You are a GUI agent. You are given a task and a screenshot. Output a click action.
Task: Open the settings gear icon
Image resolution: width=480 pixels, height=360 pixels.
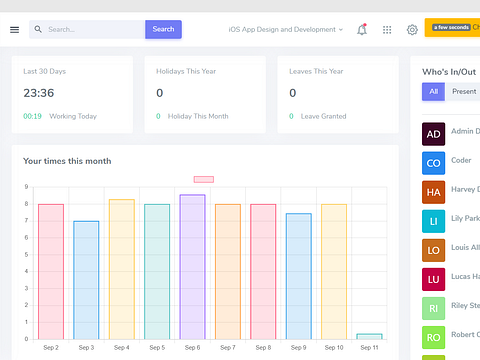coord(412,30)
